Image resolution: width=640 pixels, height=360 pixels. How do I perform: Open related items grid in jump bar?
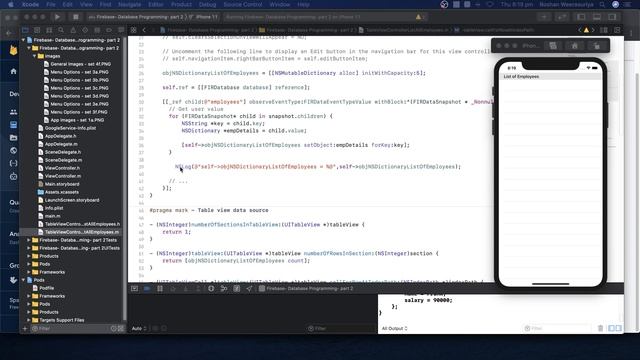[x=133, y=30]
